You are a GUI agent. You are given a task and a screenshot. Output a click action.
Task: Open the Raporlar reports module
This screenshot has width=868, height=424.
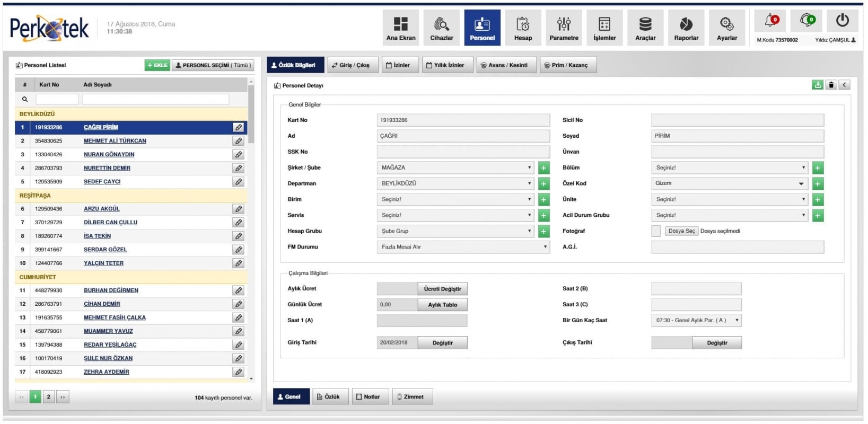click(686, 28)
